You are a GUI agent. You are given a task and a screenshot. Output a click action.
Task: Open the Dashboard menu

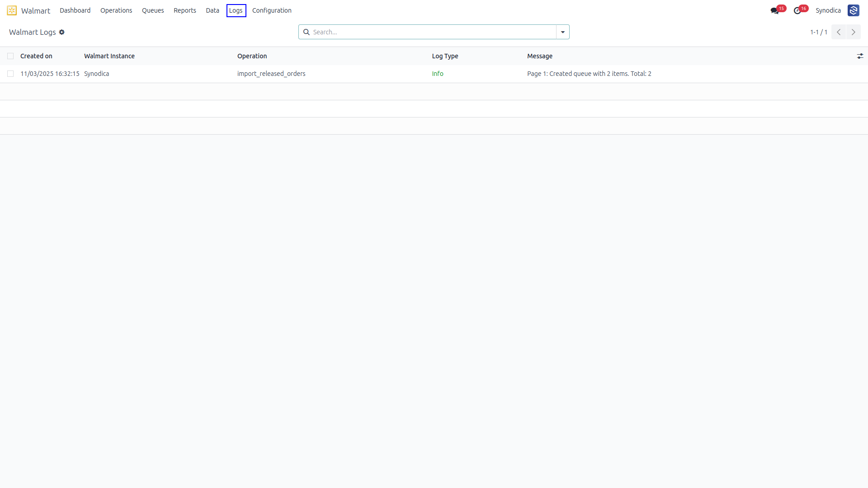point(75,10)
